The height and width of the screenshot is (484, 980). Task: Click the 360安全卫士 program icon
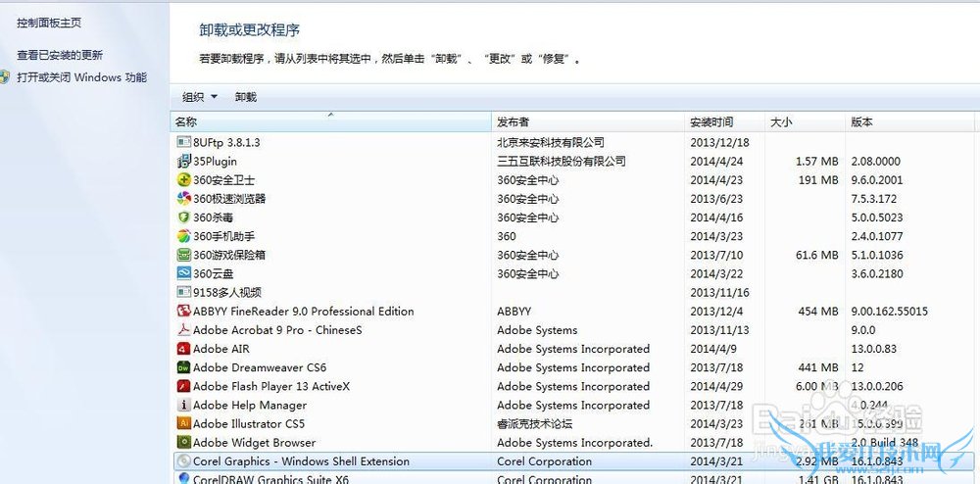(x=183, y=180)
